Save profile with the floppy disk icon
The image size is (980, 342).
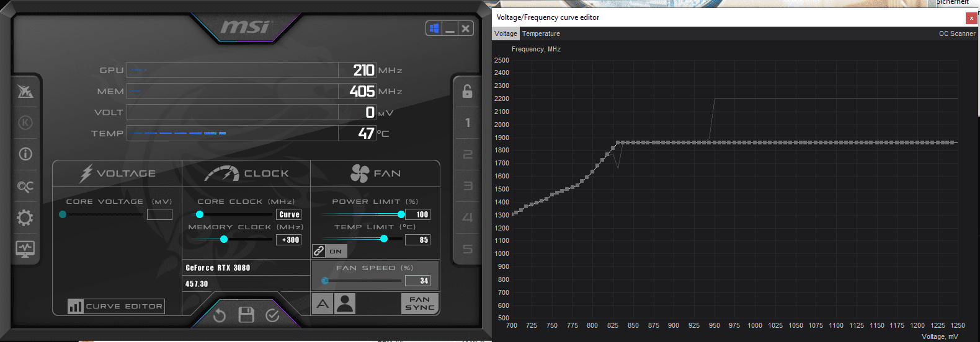coord(246,315)
